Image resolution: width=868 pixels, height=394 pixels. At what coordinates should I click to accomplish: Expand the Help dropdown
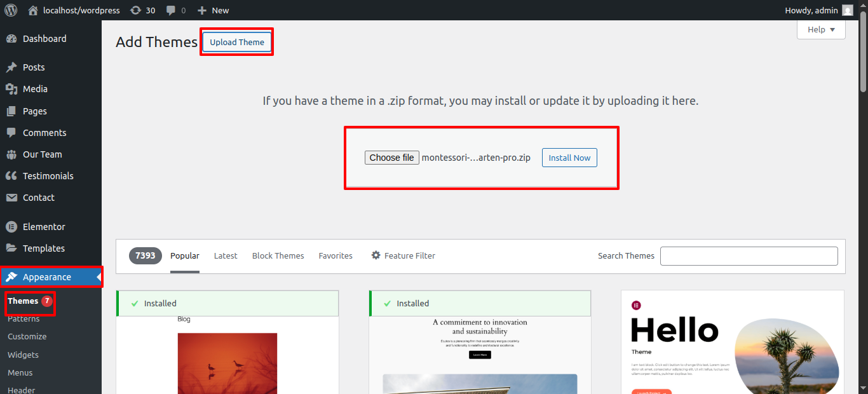(821, 30)
